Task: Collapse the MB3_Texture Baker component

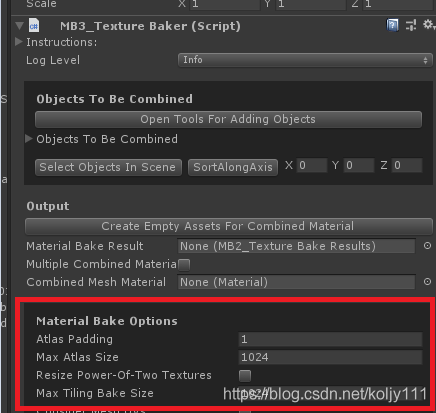Action: pos(20,26)
